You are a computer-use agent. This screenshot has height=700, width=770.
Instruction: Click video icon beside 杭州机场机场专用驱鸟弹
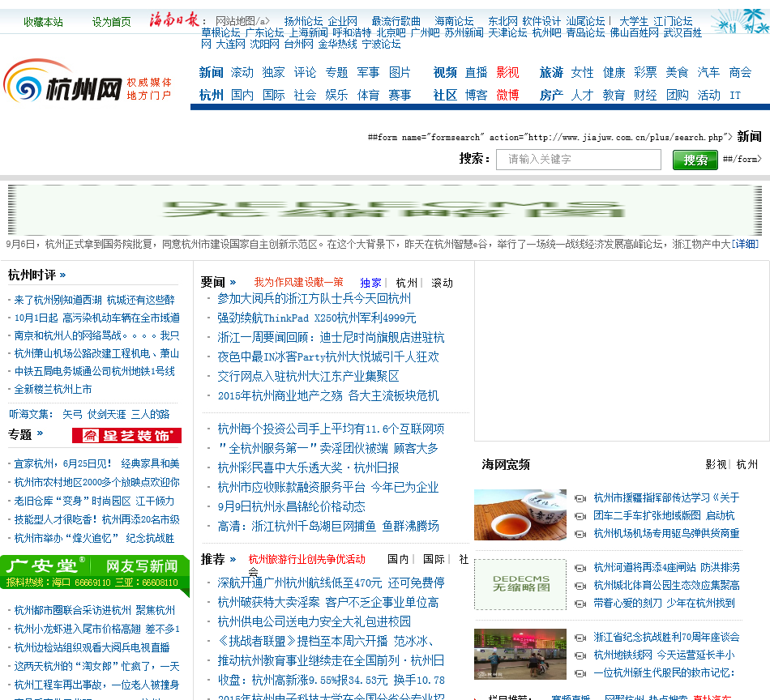pos(580,534)
